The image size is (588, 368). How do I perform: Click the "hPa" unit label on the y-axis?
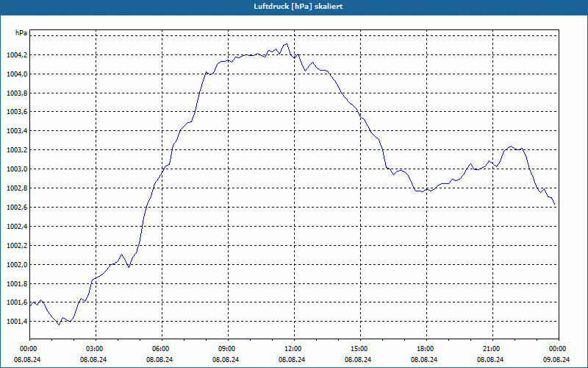pyautogui.click(x=21, y=33)
